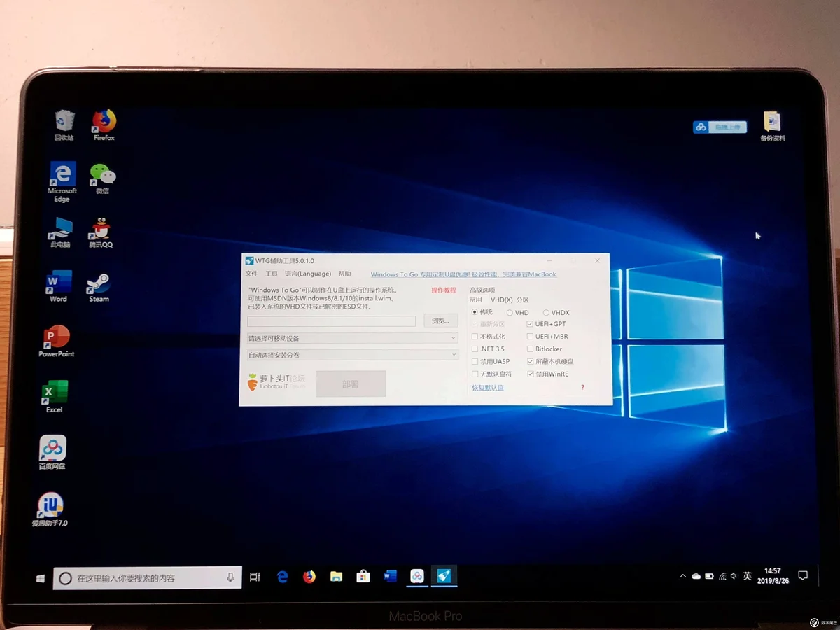Open File Explorer from the taskbar
Image resolution: width=840 pixels, height=630 pixels.
point(337,577)
